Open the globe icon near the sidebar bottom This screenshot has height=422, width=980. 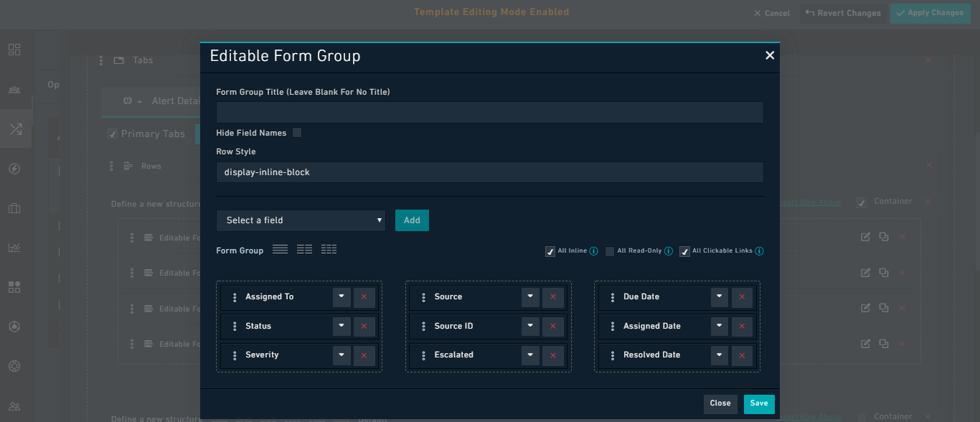(x=14, y=366)
